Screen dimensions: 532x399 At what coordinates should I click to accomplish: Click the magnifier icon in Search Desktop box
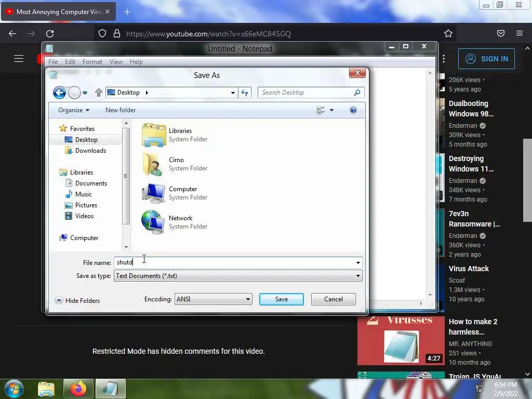pos(357,92)
